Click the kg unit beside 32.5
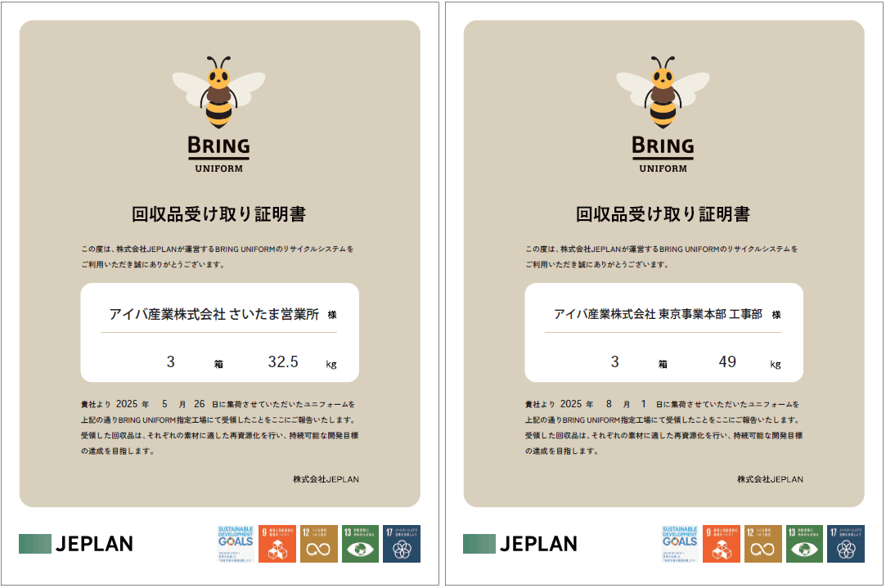 point(331,364)
